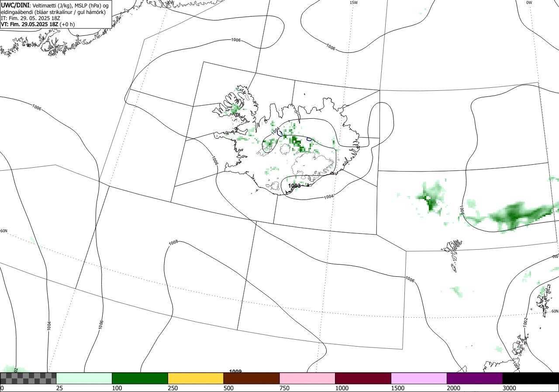
Task: Click the dark purple 2000–3000 legend swatch
Action: (475, 378)
